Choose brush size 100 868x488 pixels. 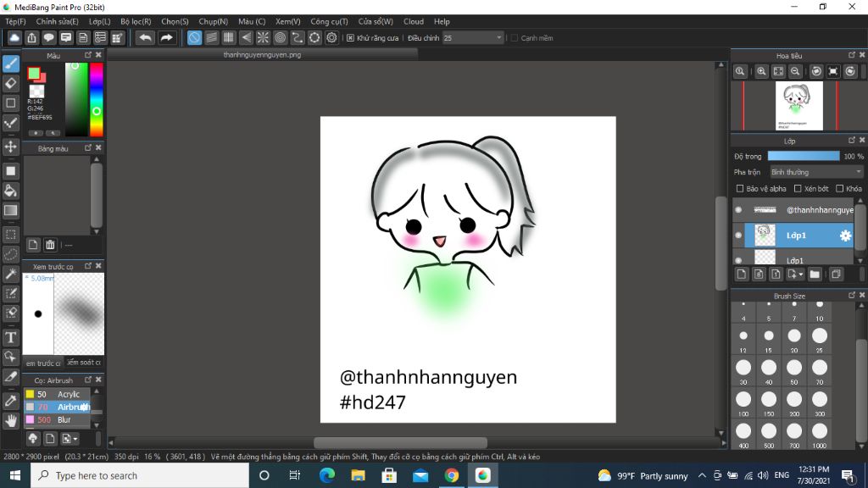click(743, 403)
